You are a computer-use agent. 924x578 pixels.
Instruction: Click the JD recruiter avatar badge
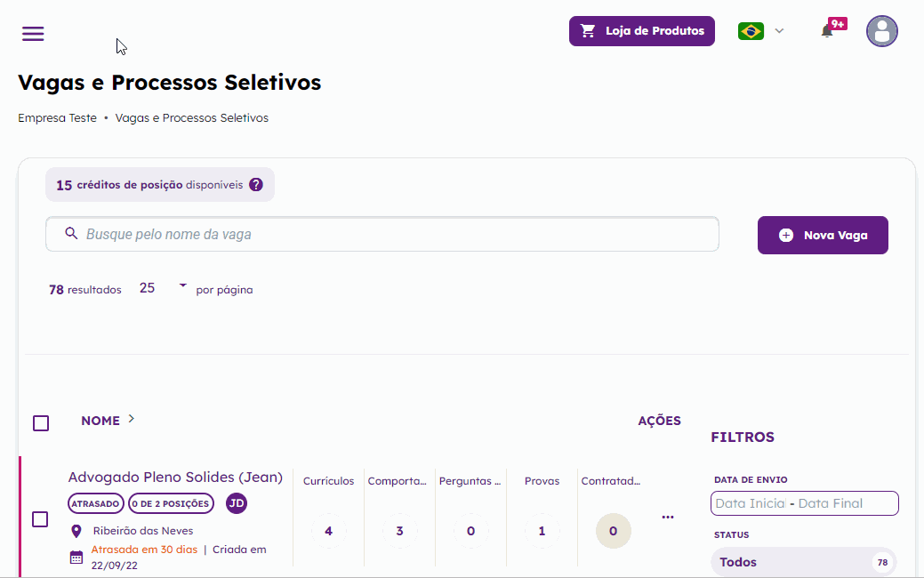pos(237,503)
